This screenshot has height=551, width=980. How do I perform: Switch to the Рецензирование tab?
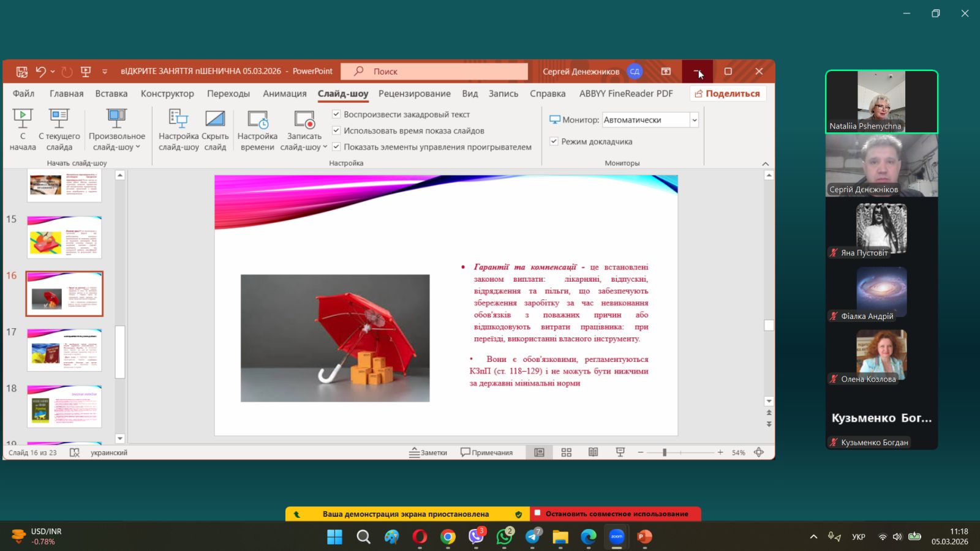414,94
